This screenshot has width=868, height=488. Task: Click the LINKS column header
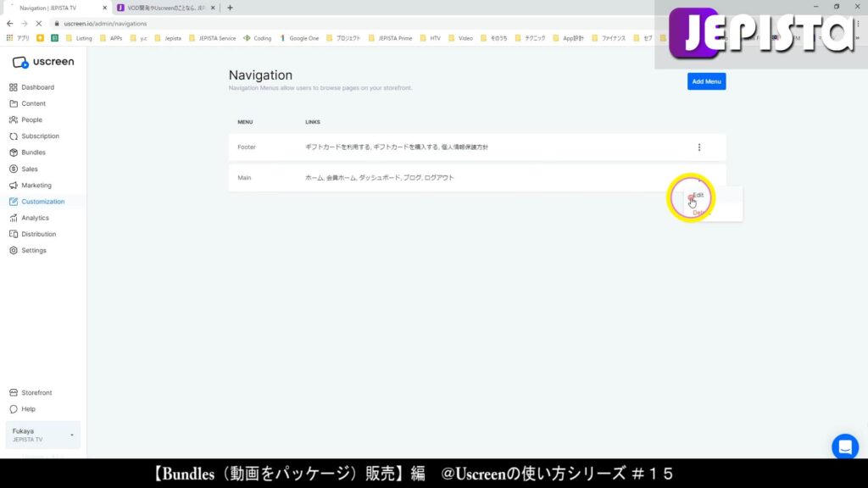click(x=312, y=122)
